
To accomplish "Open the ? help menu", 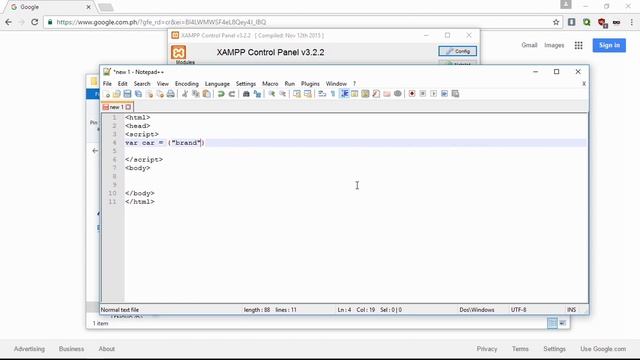I will point(354,84).
